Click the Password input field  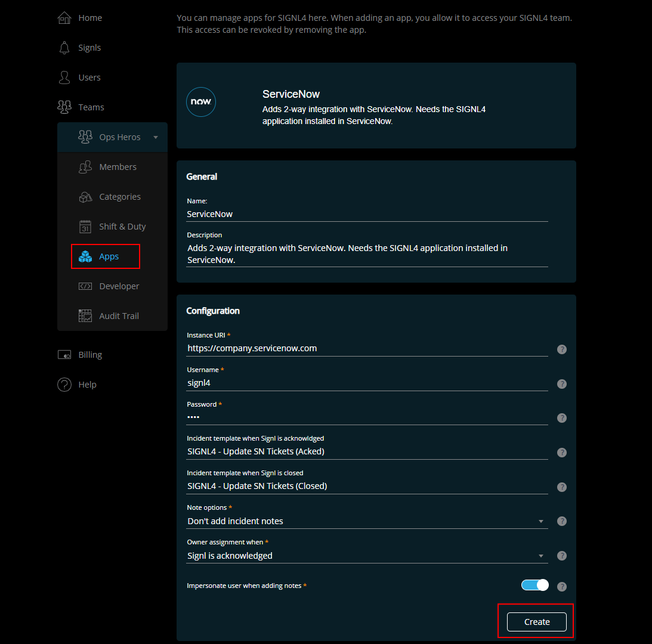pyautogui.click(x=367, y=417)
